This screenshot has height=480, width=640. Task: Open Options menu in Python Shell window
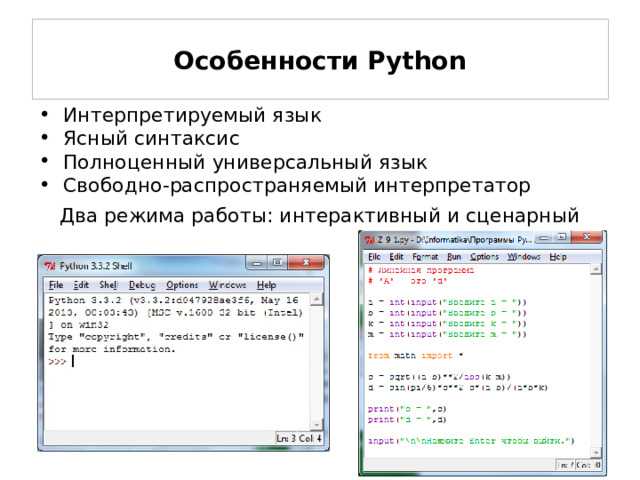(182, 285)
